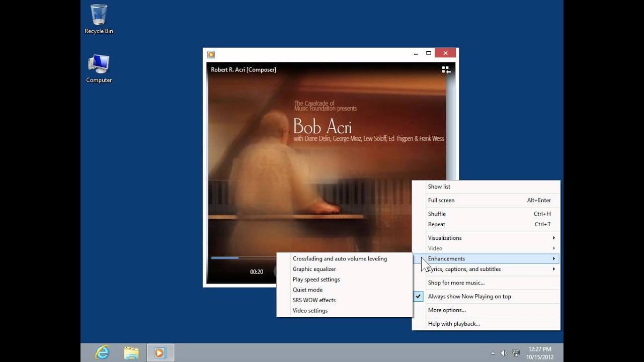The width and height of the screenshot is (644, 362).
Task: Toggle Repeat in the context menu
Action: point(486,224)
